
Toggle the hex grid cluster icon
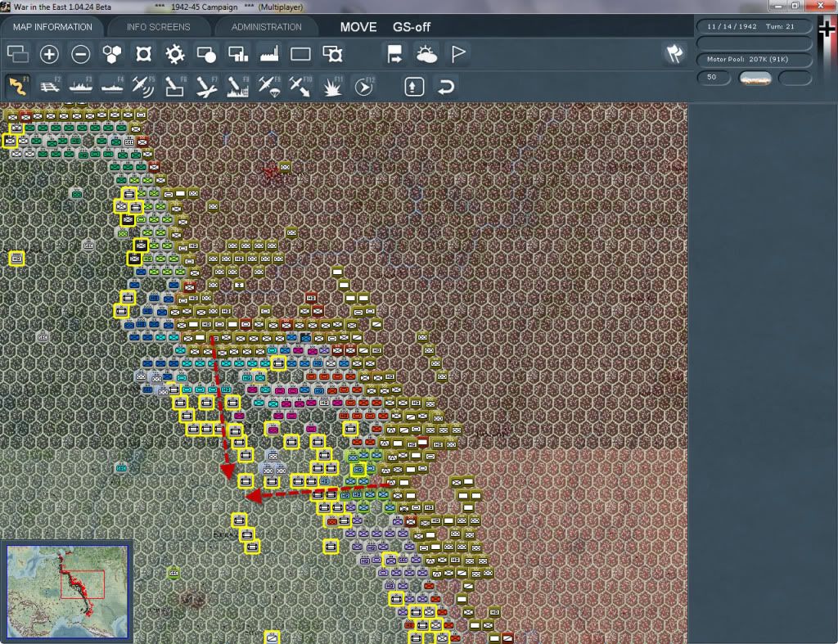[111, 54]
